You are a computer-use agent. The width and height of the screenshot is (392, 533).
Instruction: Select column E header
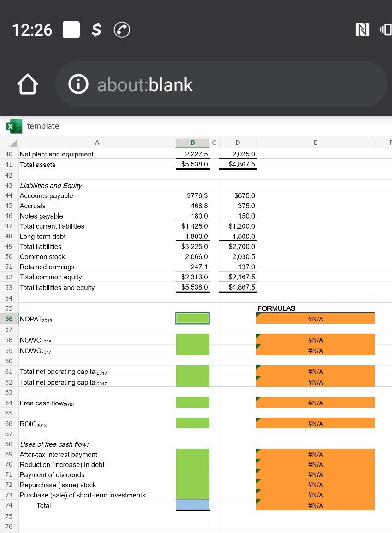click(x=315, y=142)
